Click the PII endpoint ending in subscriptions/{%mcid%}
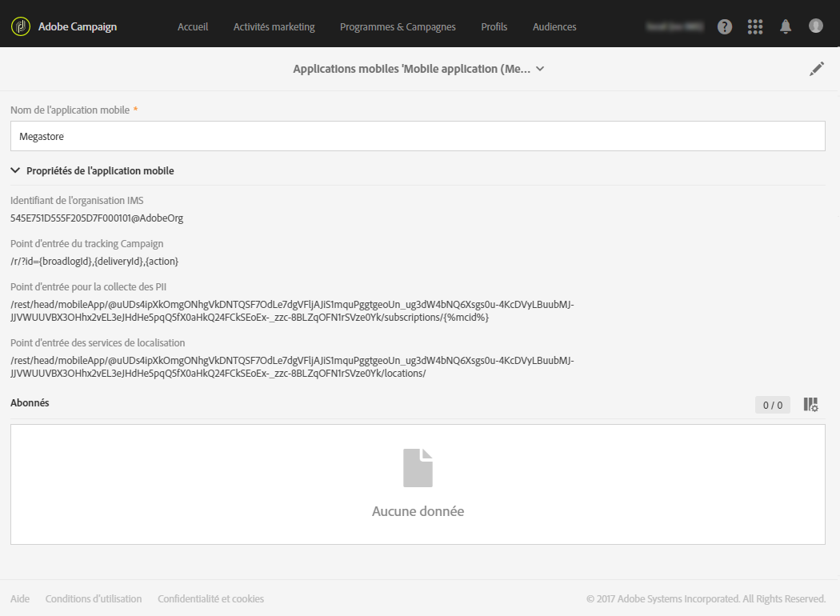 click(x=292, y=310)
